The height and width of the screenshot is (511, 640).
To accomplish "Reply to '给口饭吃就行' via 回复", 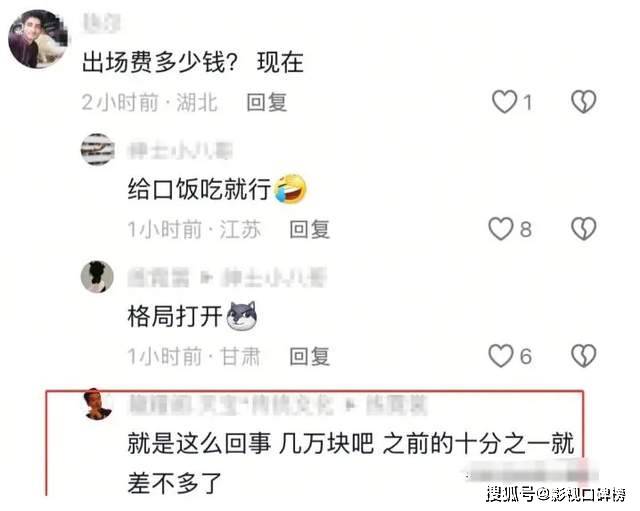I will tap(310, 229).
